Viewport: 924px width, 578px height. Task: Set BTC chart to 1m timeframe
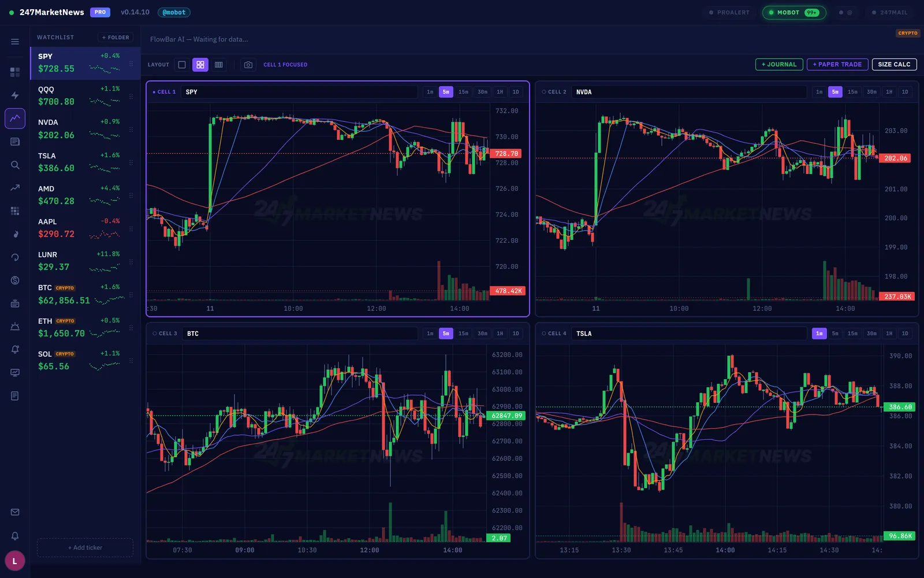pos(430,334)
